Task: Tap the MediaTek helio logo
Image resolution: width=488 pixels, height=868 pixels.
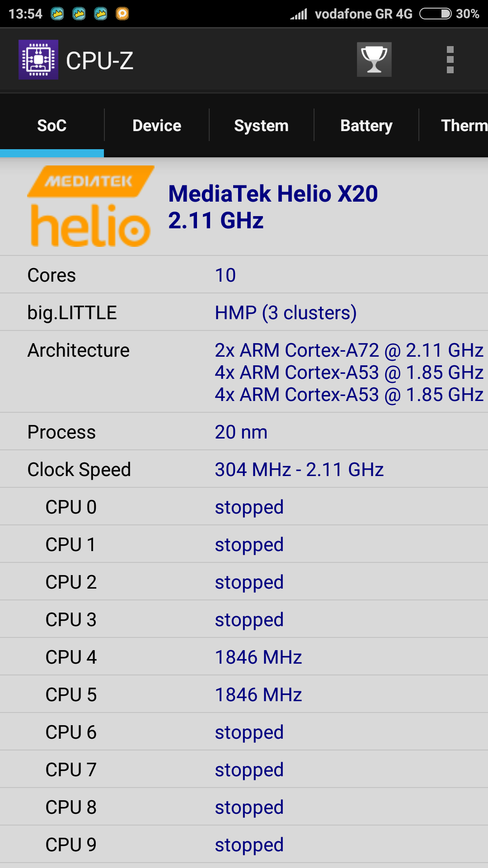Action: 90,207
